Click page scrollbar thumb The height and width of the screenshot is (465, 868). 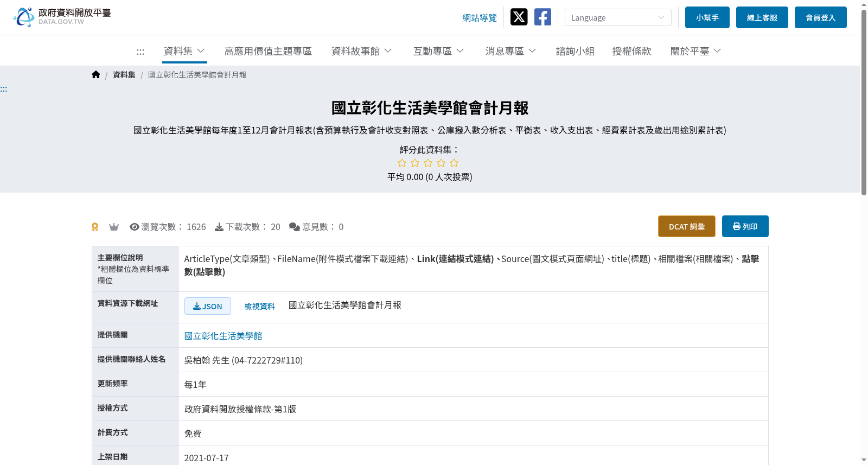pos(864,102)
